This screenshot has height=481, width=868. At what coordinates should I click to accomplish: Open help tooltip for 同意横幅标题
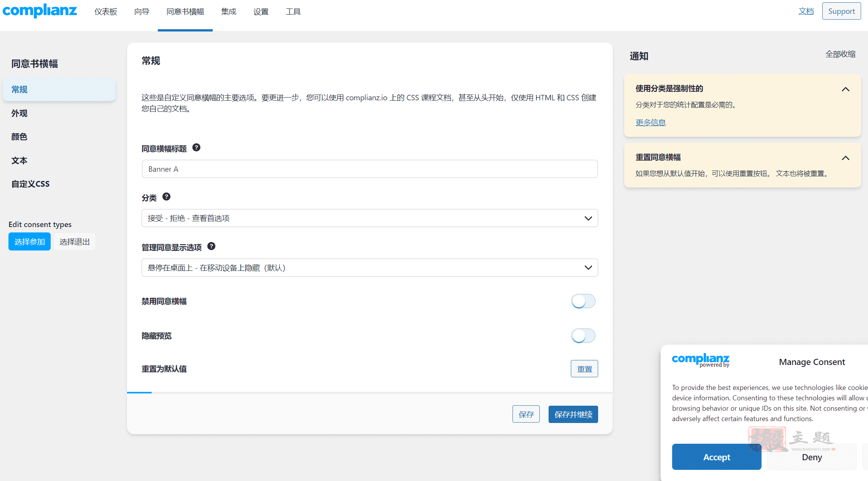(196, 148)
